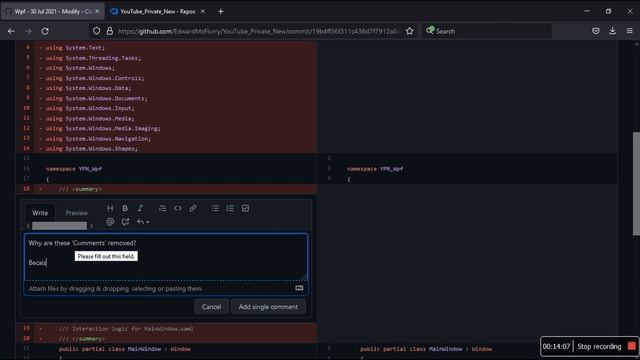Close the Wpf - 30 Jul 2021 tab
This screenshot has height=360, width=640.
(97, 11)
